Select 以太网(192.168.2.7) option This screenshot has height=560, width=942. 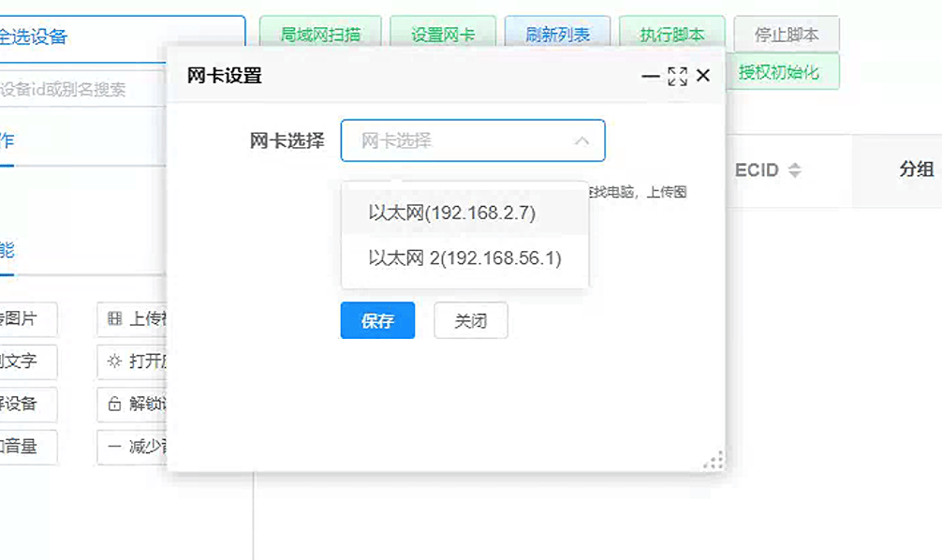451,214
